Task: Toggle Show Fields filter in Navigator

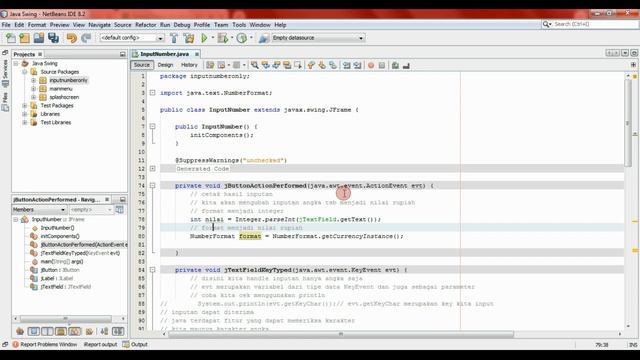Action: pyautogui.click(x=33, y=331)
